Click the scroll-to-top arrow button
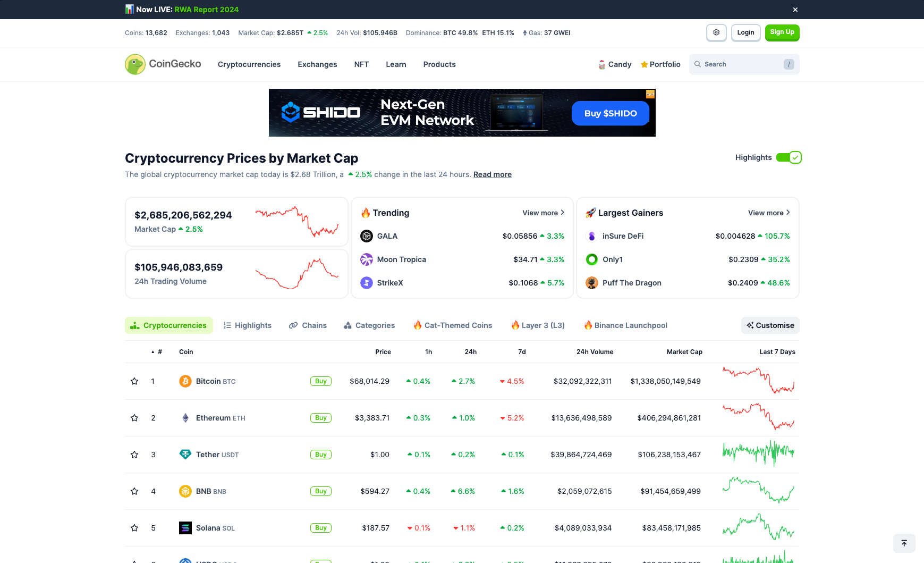924x563 pixels. click(904, 543)
